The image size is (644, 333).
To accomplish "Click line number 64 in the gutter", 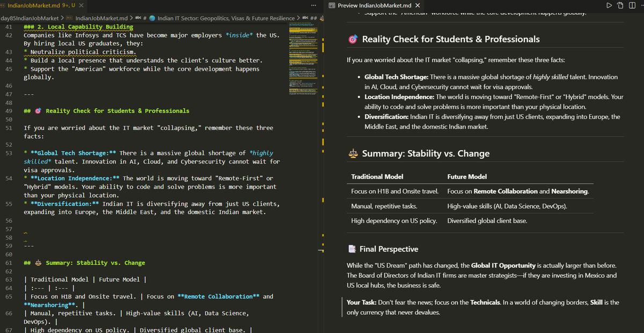I will [x=9, y=288].
